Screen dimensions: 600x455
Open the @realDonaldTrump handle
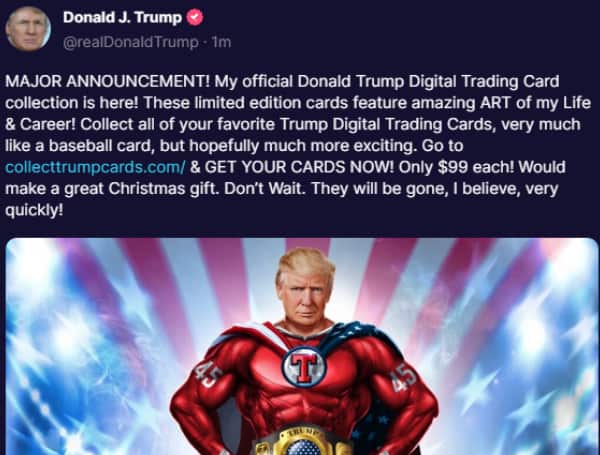[x=130, y=42]
